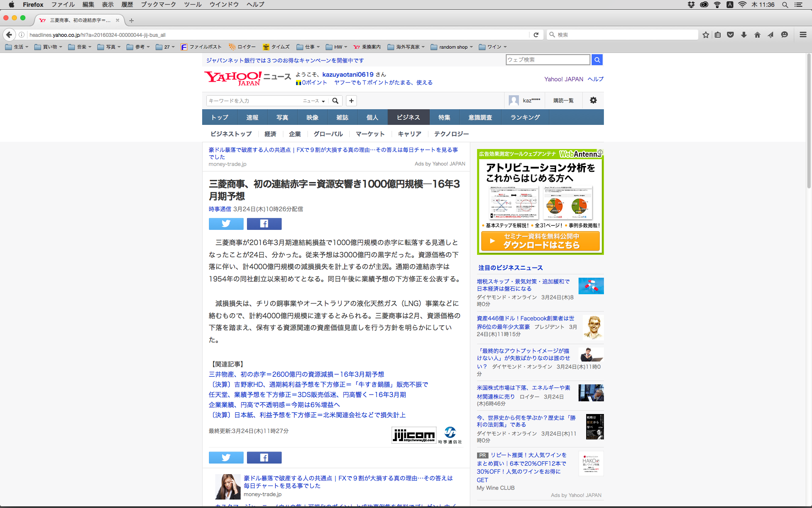Open Yahoo news settings gear icon
The image size is (812, 508).
[593, 100]
